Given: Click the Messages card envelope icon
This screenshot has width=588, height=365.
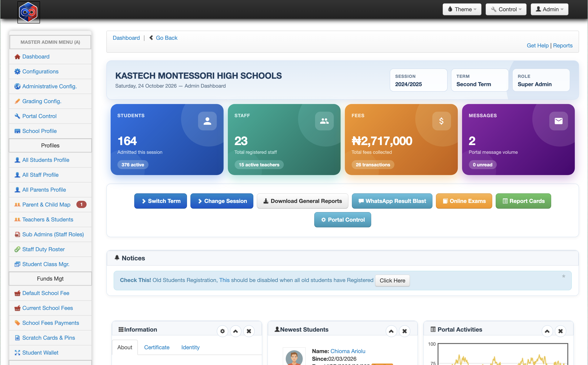Looking at the screenshot, I should [x=558, y=121].
